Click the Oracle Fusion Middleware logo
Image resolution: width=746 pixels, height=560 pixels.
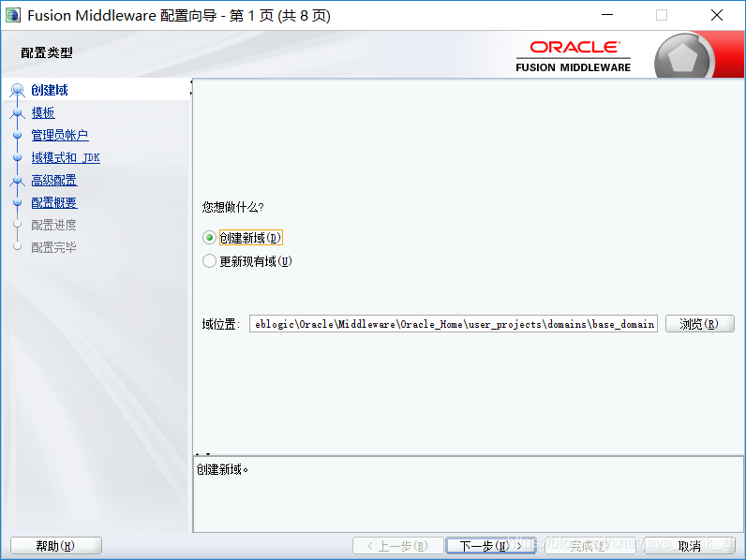tap(574, 57)
